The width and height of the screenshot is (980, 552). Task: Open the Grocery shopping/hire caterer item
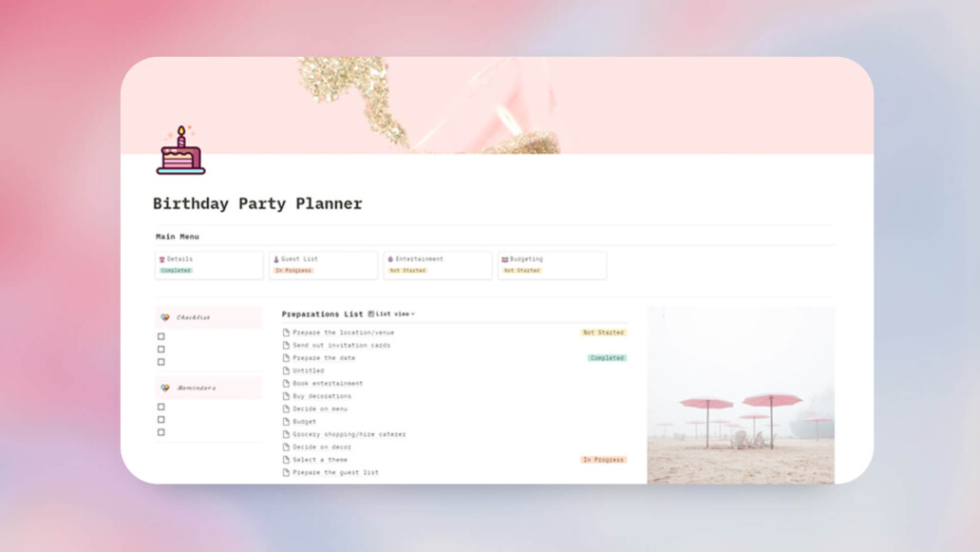point(349,434)
